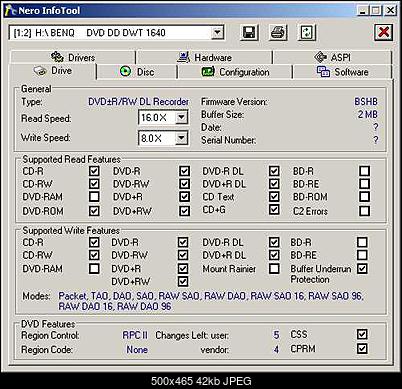
Task: Click the firmware version value BSHB
Action: pos(366,102)
